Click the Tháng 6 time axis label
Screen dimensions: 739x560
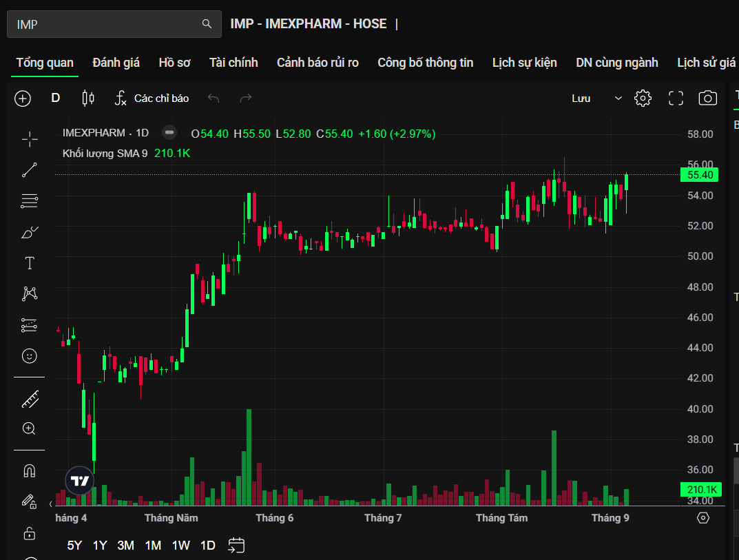pos(274,518)
